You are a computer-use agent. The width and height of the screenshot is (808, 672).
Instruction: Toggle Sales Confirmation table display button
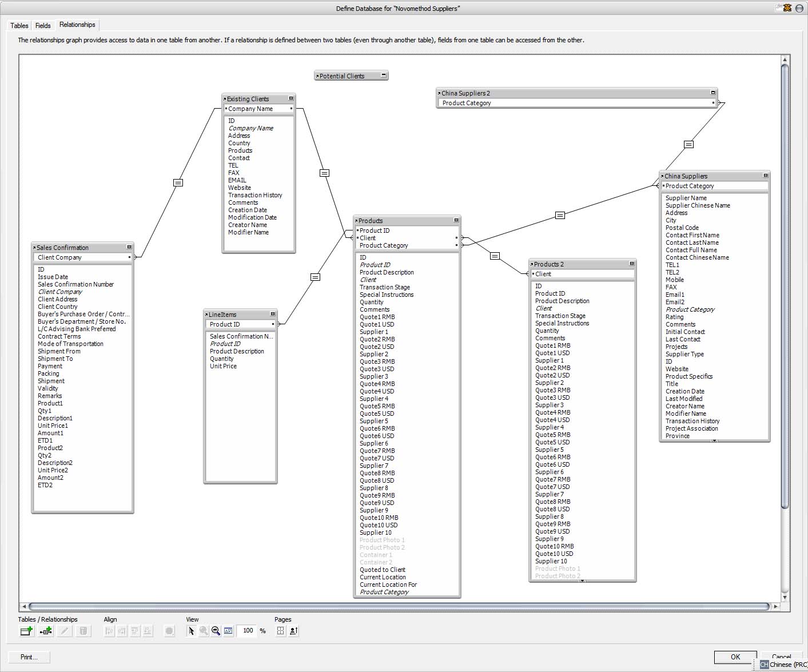(x=129, y=247)
